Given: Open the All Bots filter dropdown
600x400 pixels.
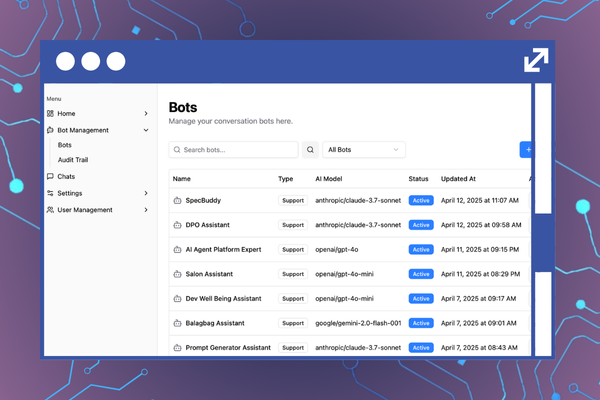Looking at the screenshot, I should pos(364,150).
